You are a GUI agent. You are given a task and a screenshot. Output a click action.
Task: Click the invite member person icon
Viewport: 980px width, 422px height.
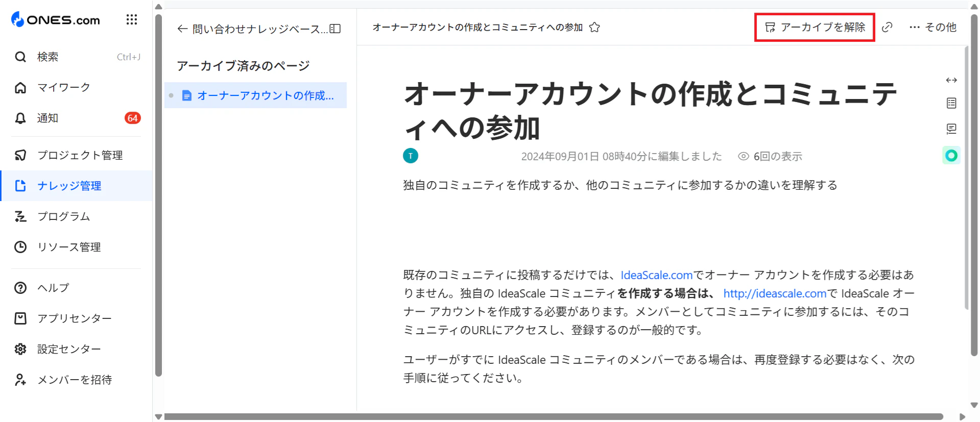20,380
